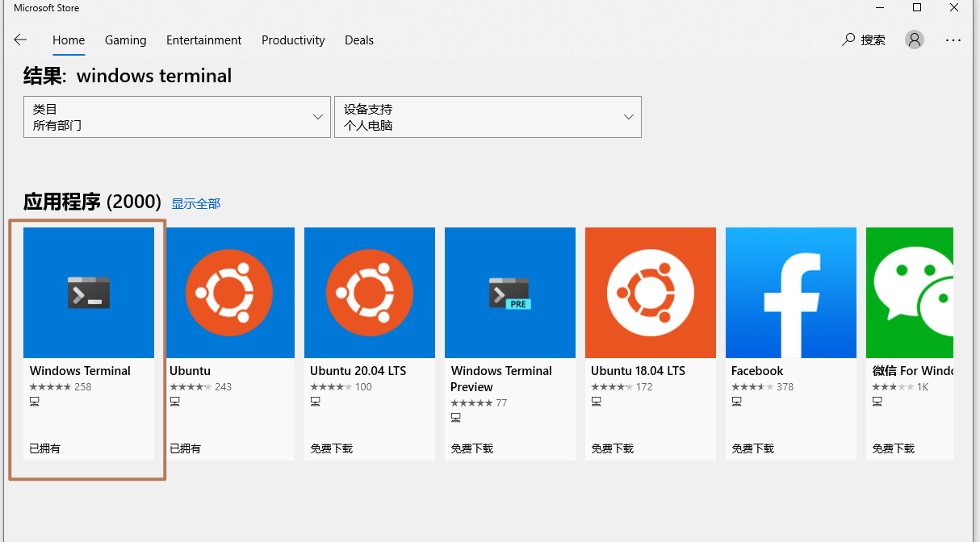Click the star rating showing 243 reviews
980x542 pixels.
[x=201, y=387]
